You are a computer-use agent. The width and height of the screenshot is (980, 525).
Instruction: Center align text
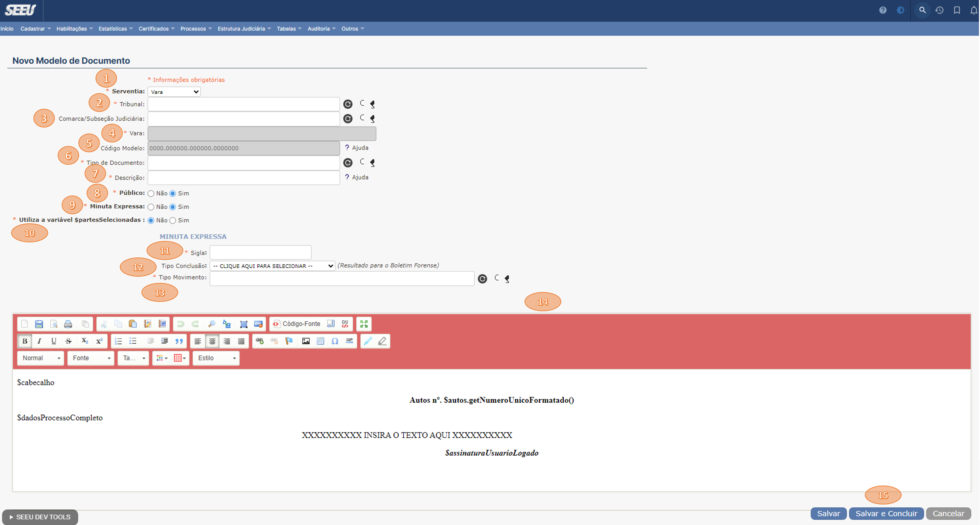(212, 341)
